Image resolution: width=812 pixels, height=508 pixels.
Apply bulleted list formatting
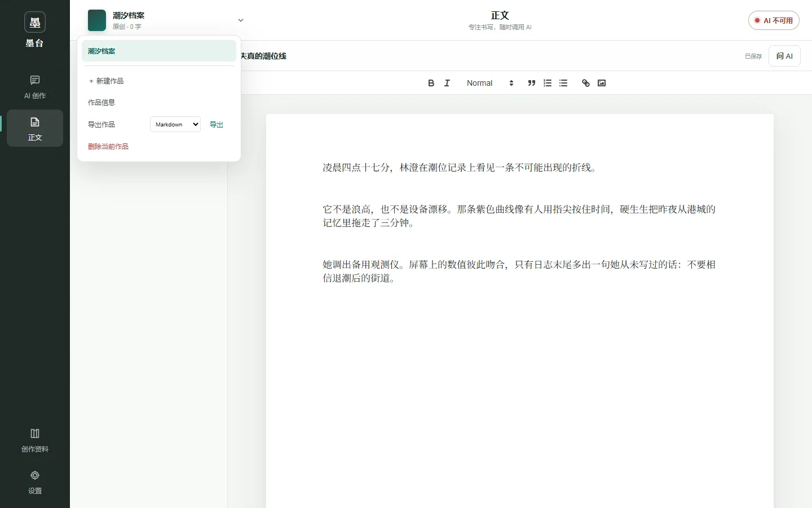click(563, 83)
